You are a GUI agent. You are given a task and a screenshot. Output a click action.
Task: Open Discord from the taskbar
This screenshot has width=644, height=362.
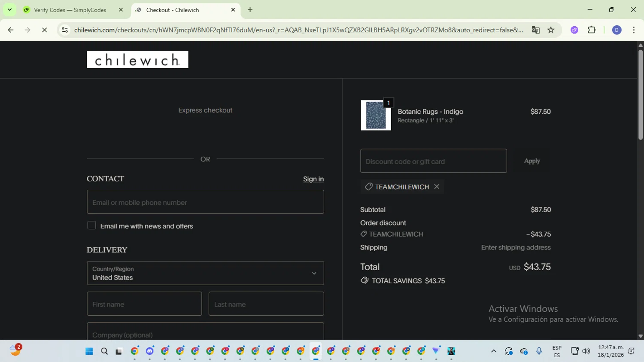coord(149,351)
